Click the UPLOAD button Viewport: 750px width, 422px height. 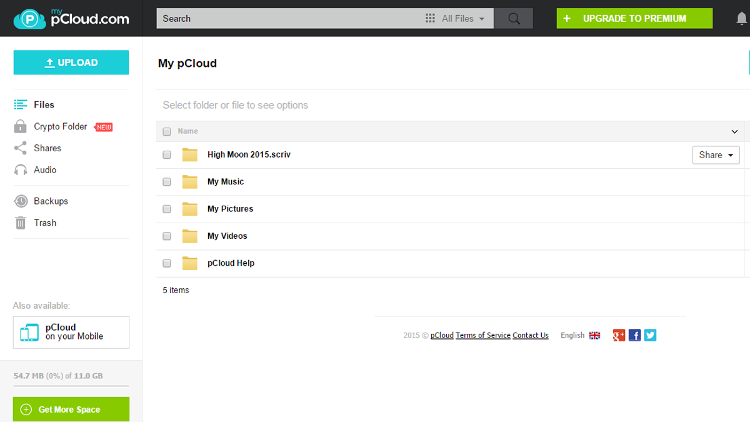pyautogui.click(x=71, y=62)
